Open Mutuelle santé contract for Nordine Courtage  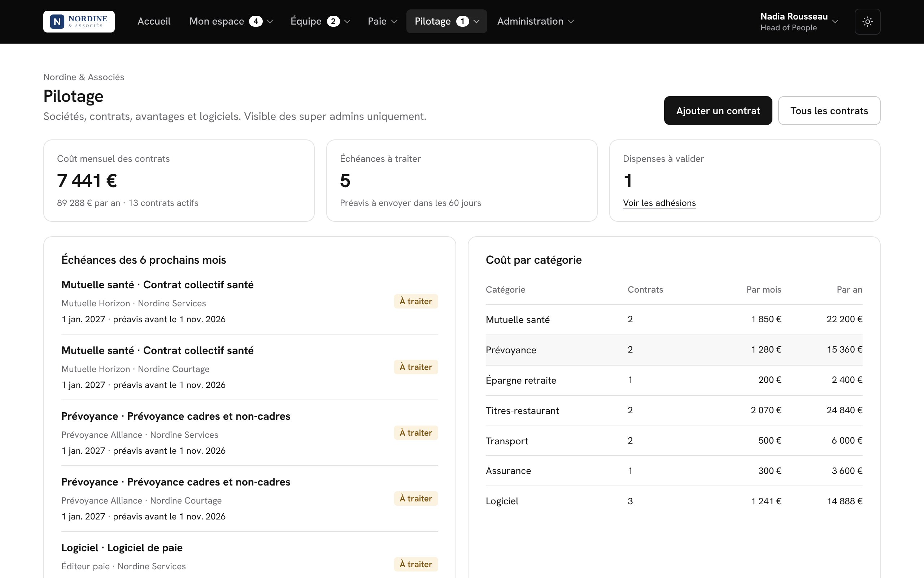[250, 367]
